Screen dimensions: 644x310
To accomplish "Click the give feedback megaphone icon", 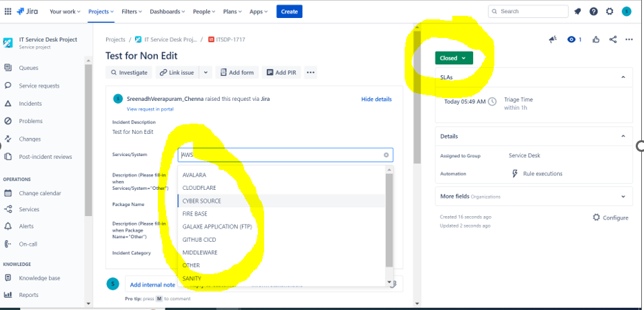I will tap(552, 39).
